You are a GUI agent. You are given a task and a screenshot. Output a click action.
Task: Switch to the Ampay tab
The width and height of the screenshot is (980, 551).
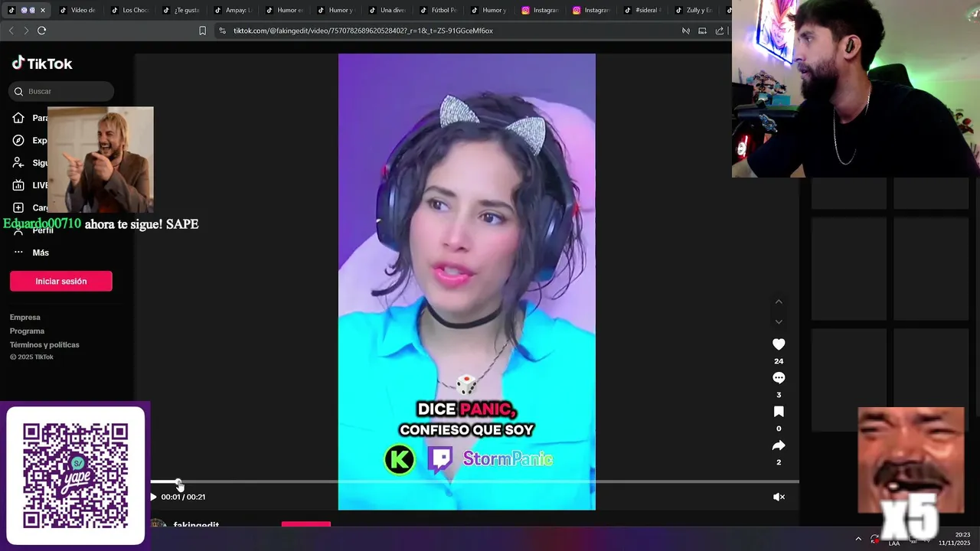pos(231,10)
